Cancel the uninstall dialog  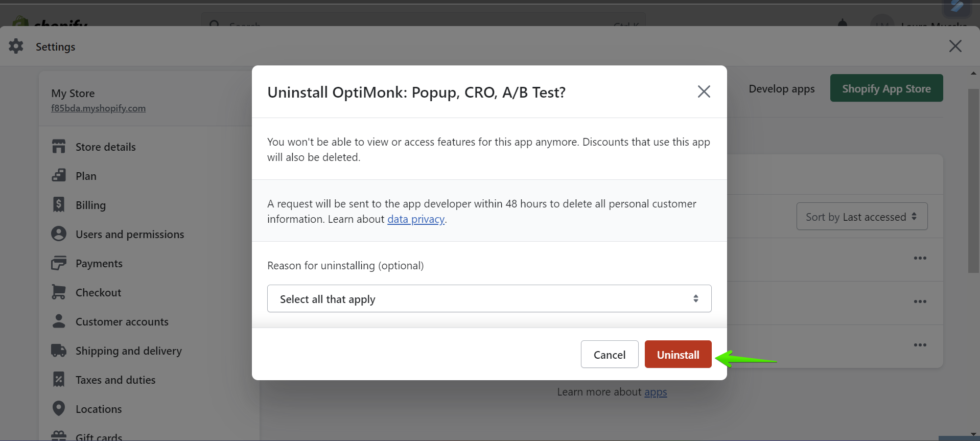[x=610, y=354]
